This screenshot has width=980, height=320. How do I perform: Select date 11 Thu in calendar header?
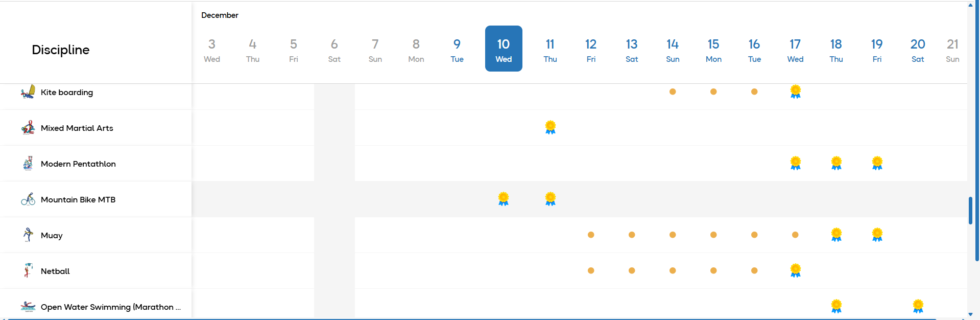click(x=550, y=50)
